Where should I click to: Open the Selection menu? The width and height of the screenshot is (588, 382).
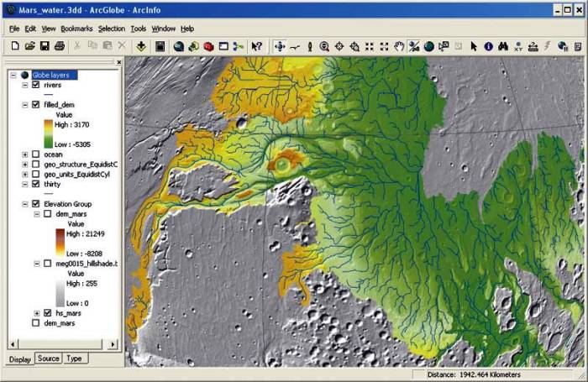[x=112, y=29]
